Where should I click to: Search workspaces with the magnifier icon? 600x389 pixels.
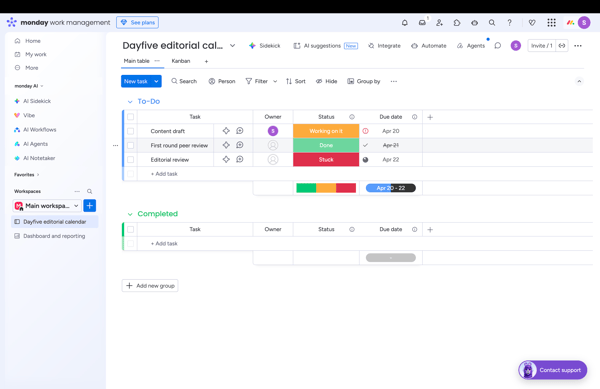pyautogui.click(x=90, y=191)
